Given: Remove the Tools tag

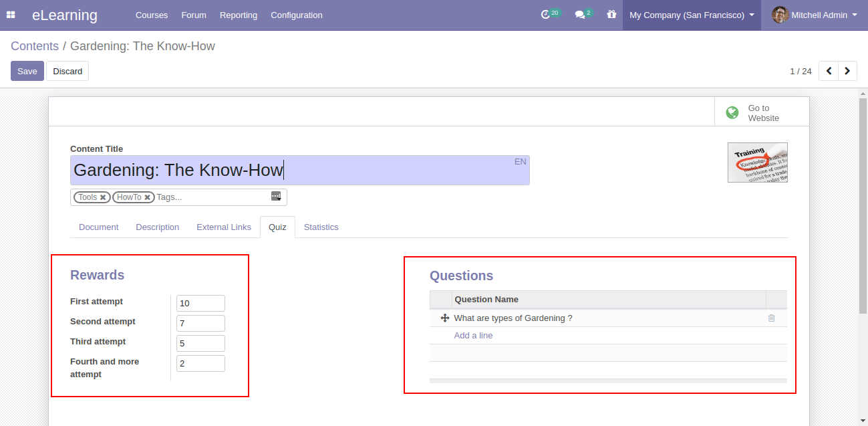Looking at the screenshot, I should tap(103, 197).
